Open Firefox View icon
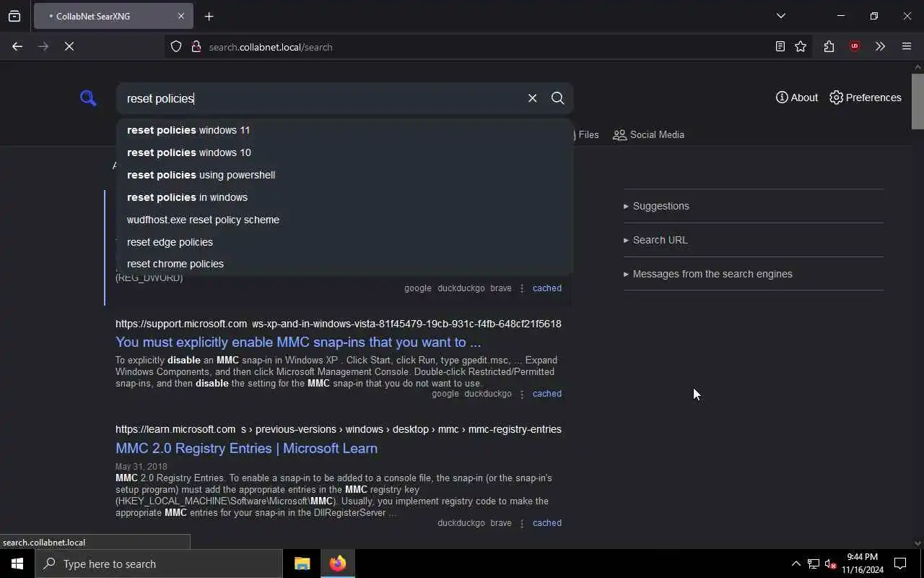Viewport: 924px width, 578px height. (x=14, y=16)
